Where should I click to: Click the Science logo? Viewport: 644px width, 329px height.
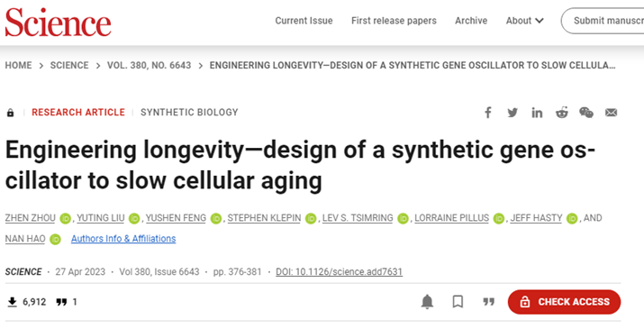[58, 23]
